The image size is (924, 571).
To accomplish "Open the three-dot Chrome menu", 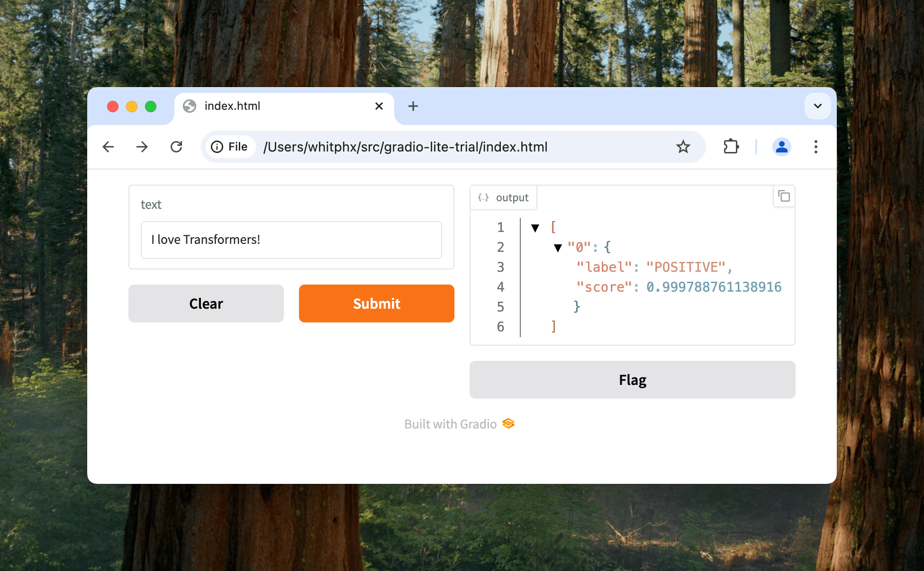I will pyautogui.click(x=815, y=147).
